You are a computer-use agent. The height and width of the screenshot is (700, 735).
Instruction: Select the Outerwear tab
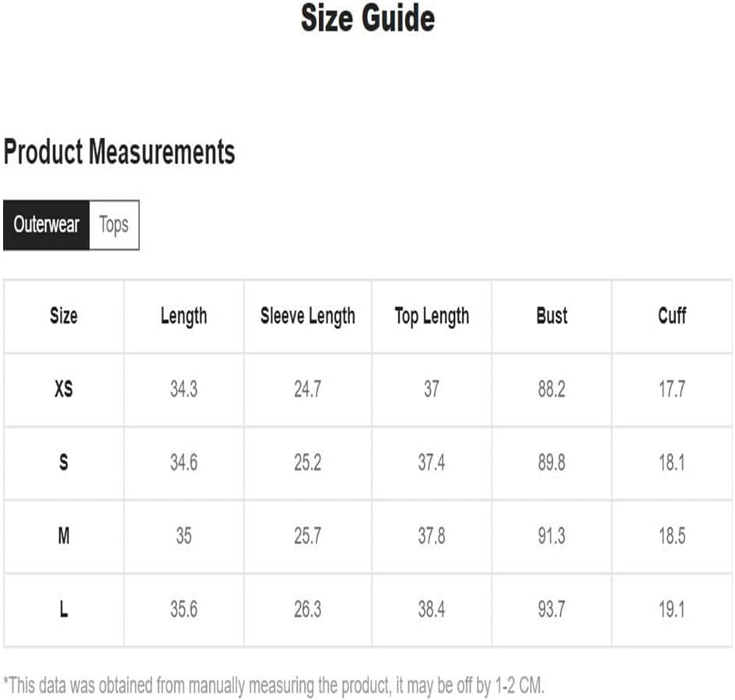pos(47,225)
